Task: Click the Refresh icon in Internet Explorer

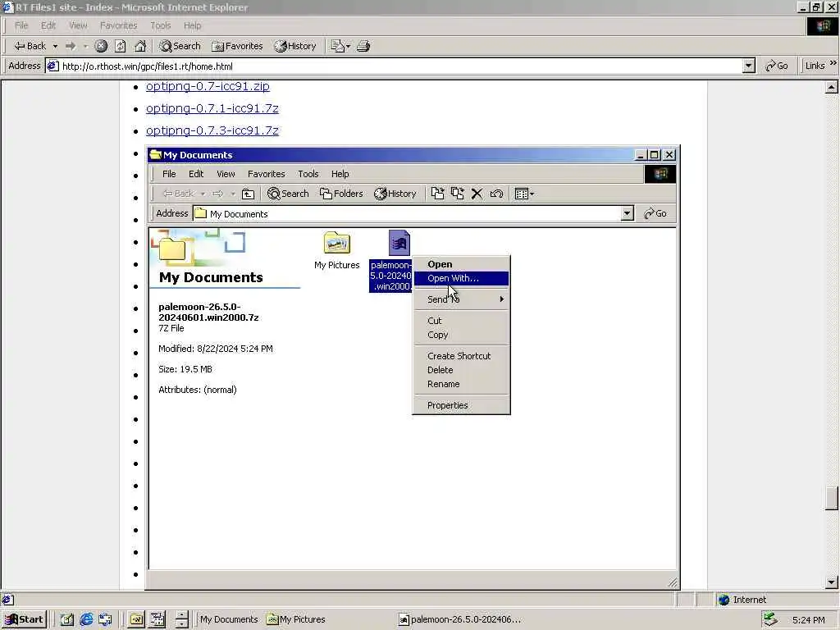Action: (121, 46)
